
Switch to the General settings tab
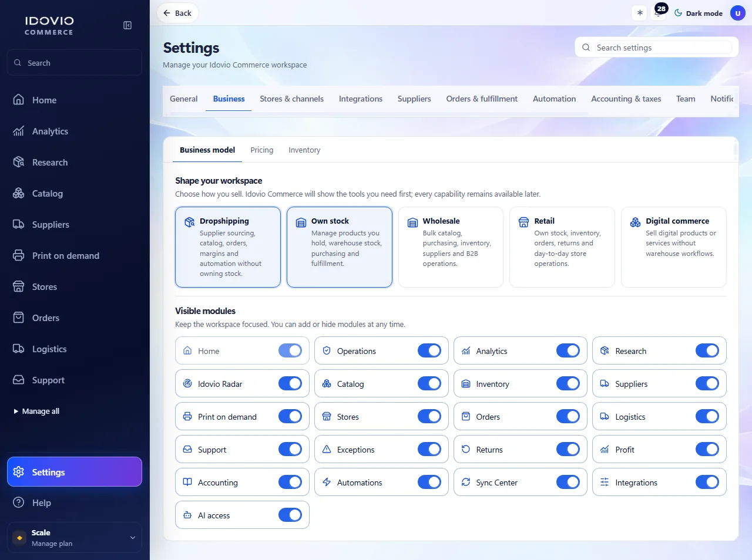pyautogui.click(x=184, y=99)
